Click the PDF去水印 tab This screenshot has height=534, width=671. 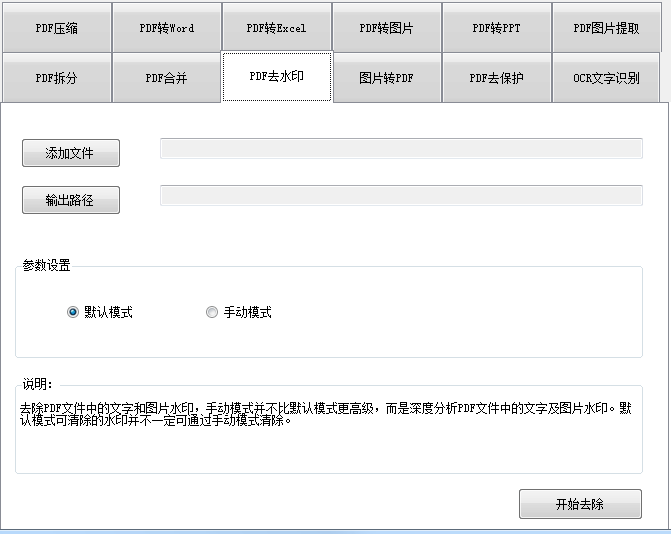[x=276, y=77]
